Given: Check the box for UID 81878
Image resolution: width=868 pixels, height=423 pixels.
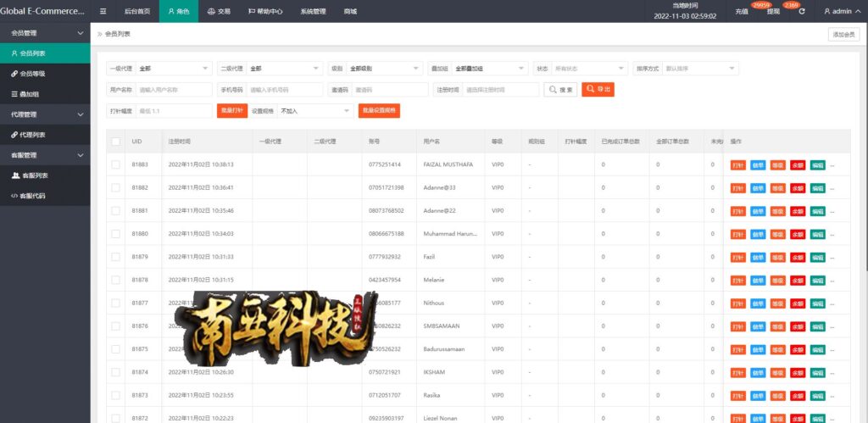Looking at the screenshot, I should (x=115, y=280).
